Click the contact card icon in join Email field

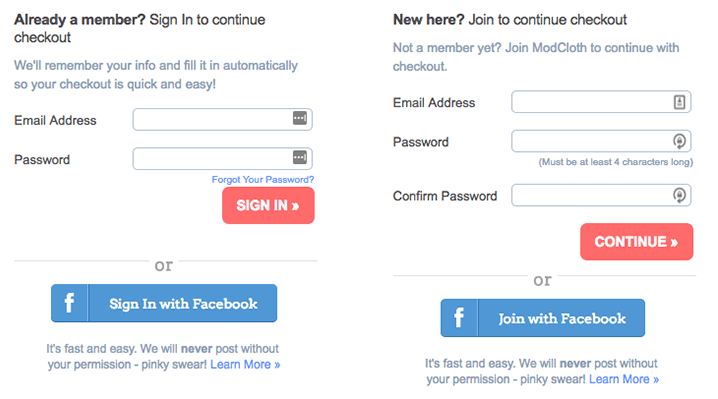click(x=679, y=102)
